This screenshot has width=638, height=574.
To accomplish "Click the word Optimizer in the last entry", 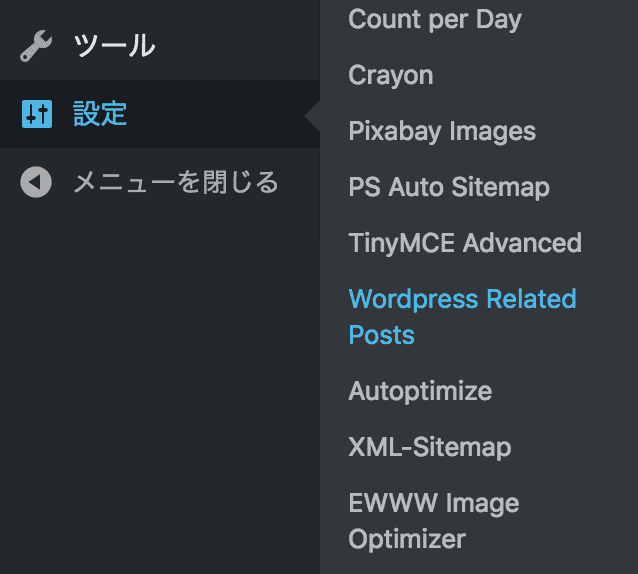I will pos(406,539).
